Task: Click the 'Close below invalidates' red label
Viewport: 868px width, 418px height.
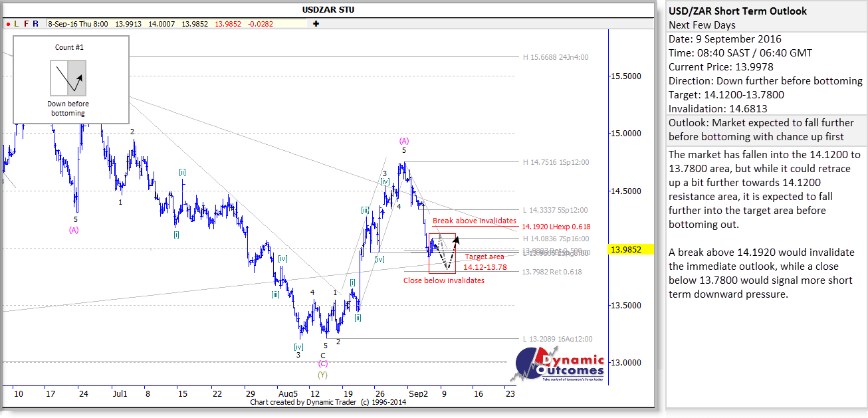Action: tap(443, 280)
